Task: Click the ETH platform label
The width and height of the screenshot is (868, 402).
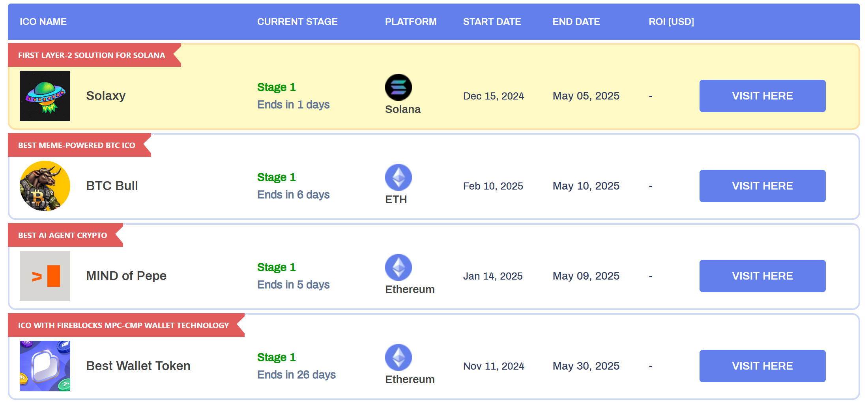Action: 396,199
